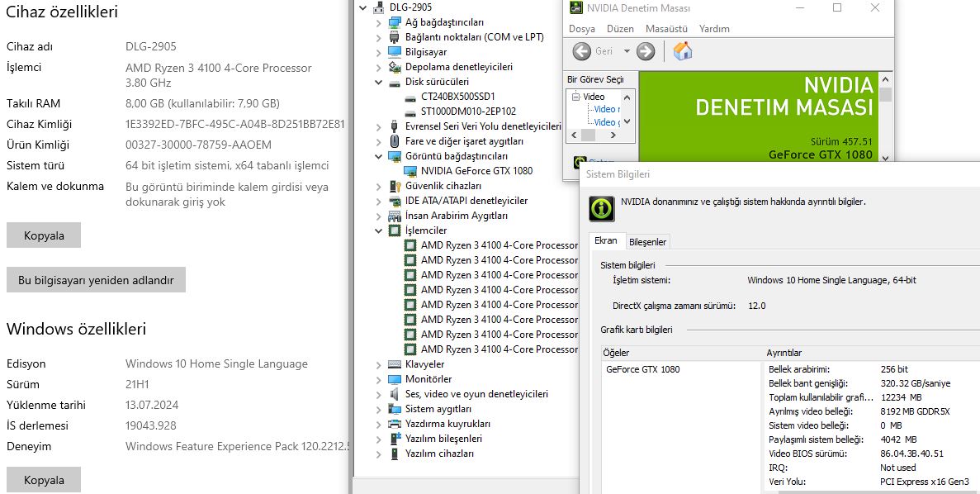Collapse the Görüntü bağdaştırıcıları node
The image size is (980, 494).
[x=379, y=156]
